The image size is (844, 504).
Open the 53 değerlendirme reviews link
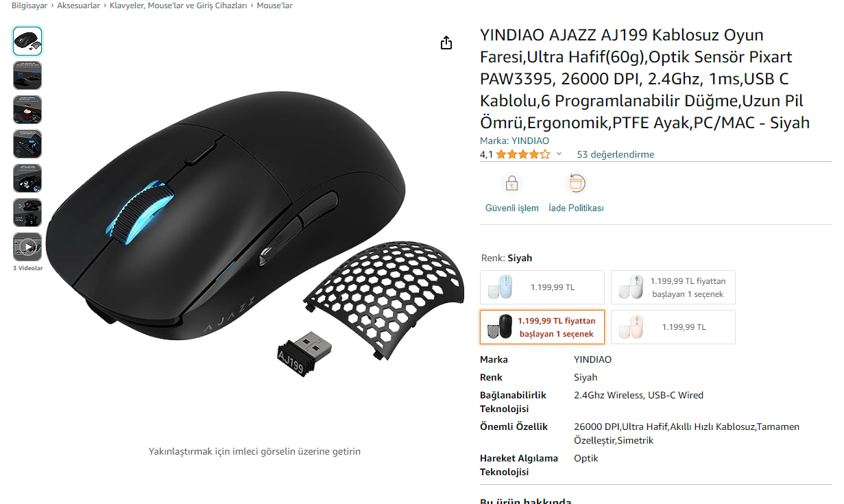click(616, 154)
